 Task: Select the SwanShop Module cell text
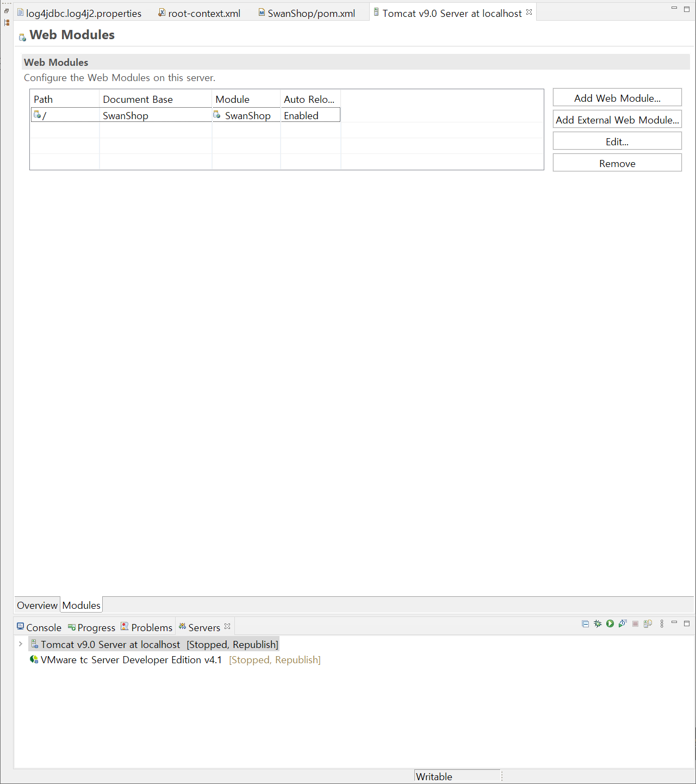tap(247, 115)
